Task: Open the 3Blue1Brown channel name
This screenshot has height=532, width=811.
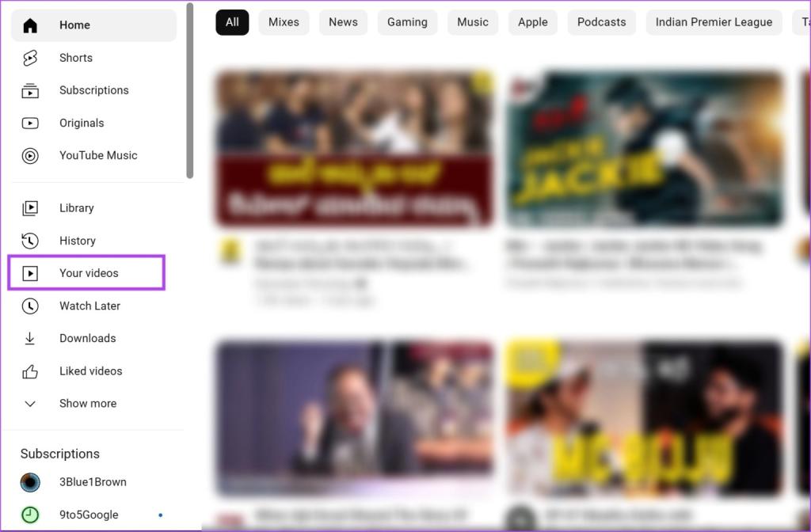Action: click(x=93, y=482)
